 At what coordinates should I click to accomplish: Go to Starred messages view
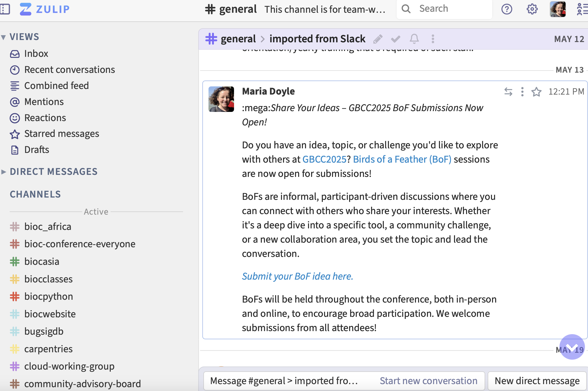(62, 134)
